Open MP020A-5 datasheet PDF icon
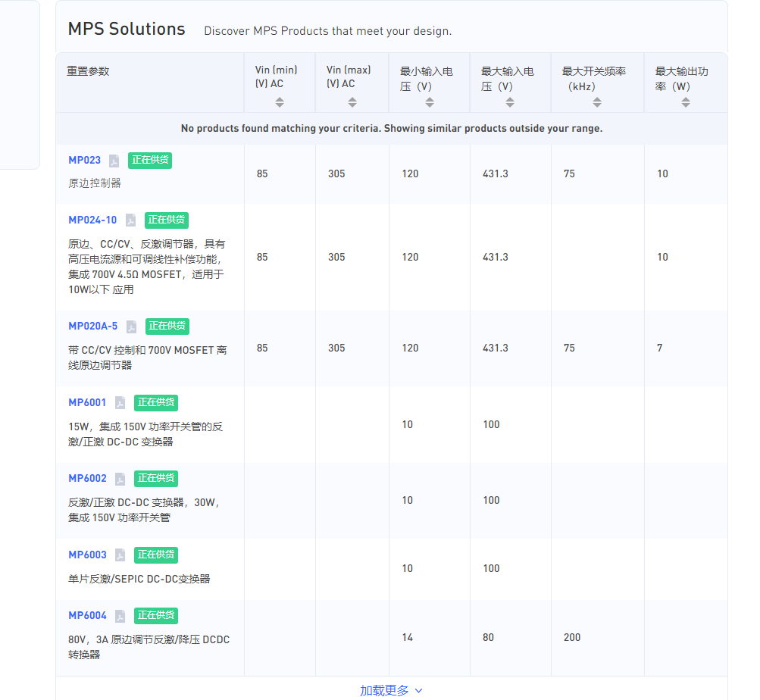The image size is (760, 700). pyautogui.click(x=131, y=327)
